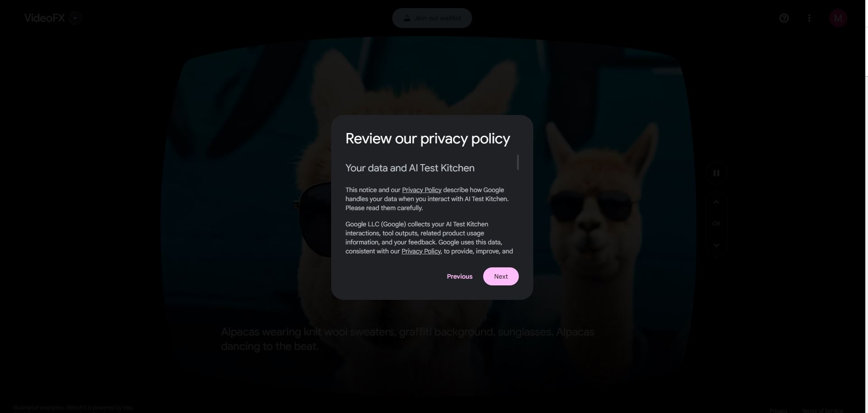Open the first Privacy Policy link
The height and width of the screenshot is (413, 868).
pos(421,190)
